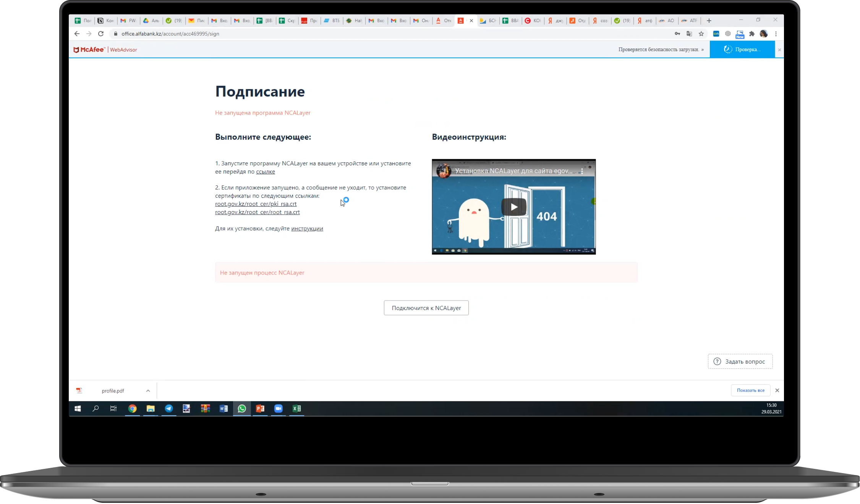Bookmark this page with the star icon
The image size is (860, 504).
click(x=701, y=34)
